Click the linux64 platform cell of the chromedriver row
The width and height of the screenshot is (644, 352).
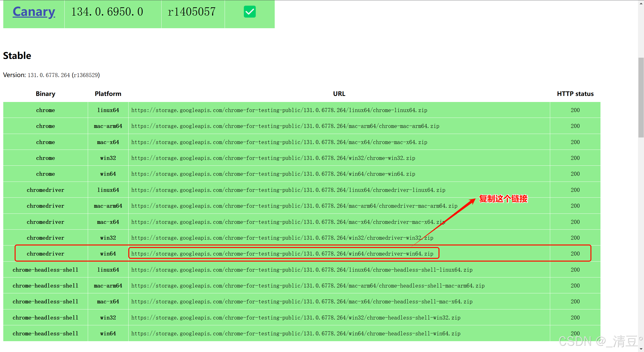108,190
